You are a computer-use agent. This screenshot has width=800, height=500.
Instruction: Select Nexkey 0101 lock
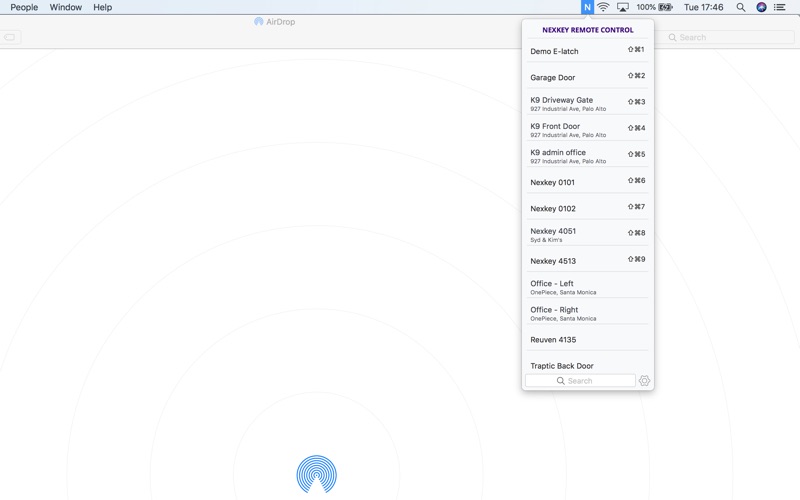pyautogui.click(x=587, y=182)
